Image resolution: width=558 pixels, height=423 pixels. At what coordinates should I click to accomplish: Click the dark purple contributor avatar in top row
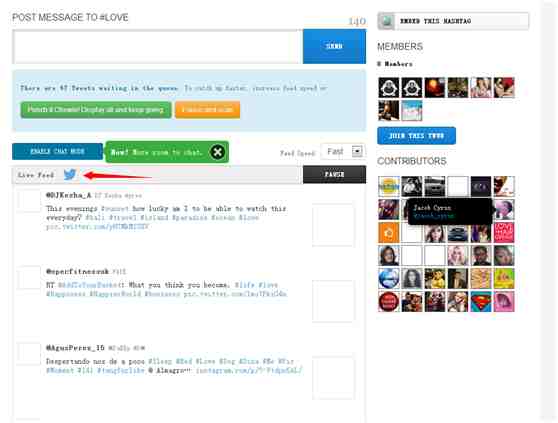481,186
